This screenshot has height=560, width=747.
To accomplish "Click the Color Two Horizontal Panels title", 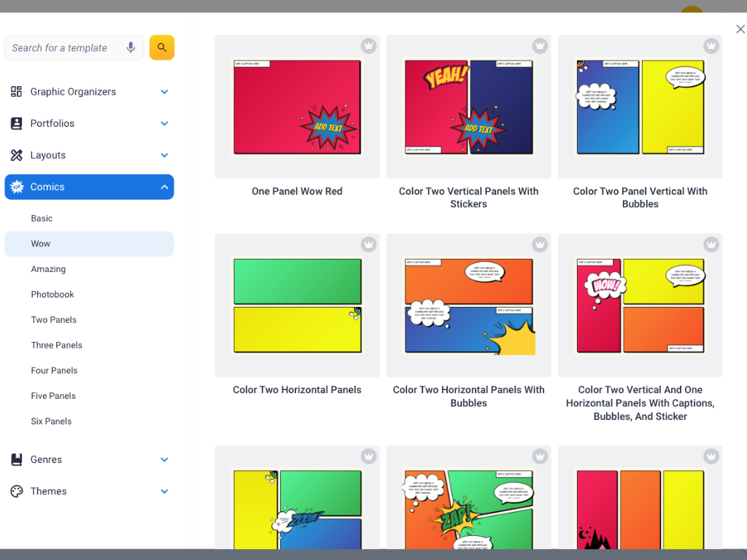I will 298,389.
